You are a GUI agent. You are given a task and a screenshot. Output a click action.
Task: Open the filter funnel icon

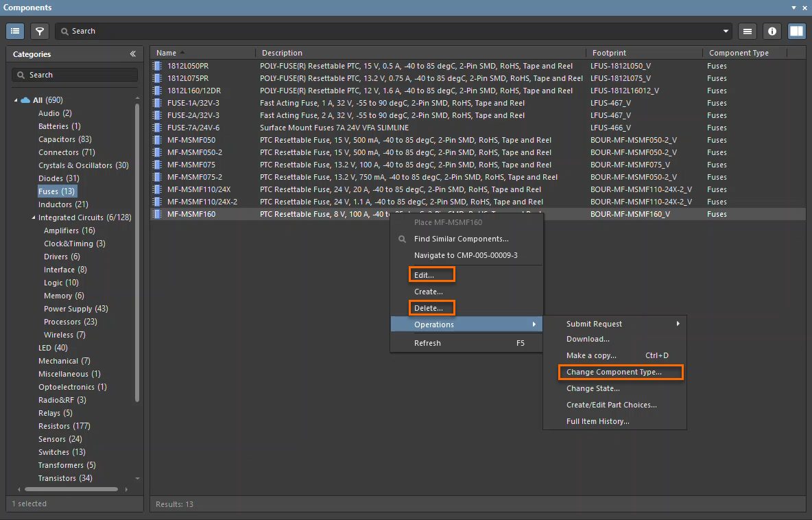[39, 31]
